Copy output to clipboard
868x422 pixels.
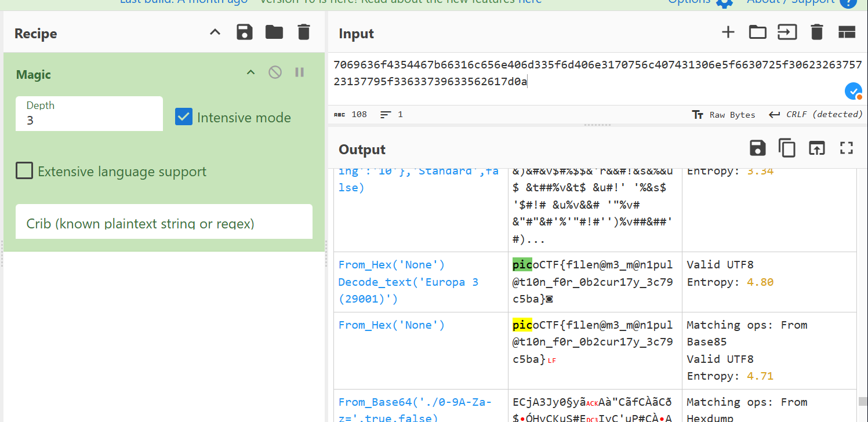(x=787, y=148)
